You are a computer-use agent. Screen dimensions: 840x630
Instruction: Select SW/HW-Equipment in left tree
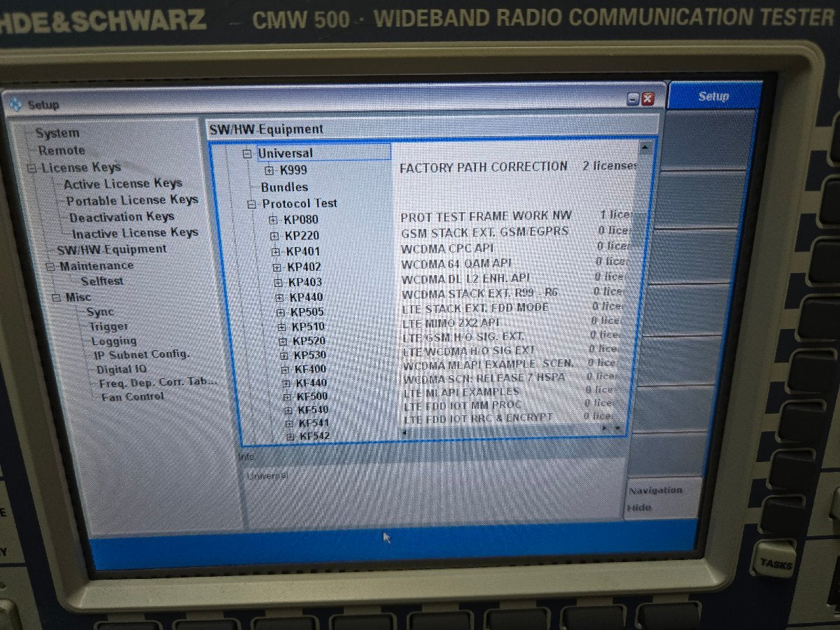(x=112, y=249)
